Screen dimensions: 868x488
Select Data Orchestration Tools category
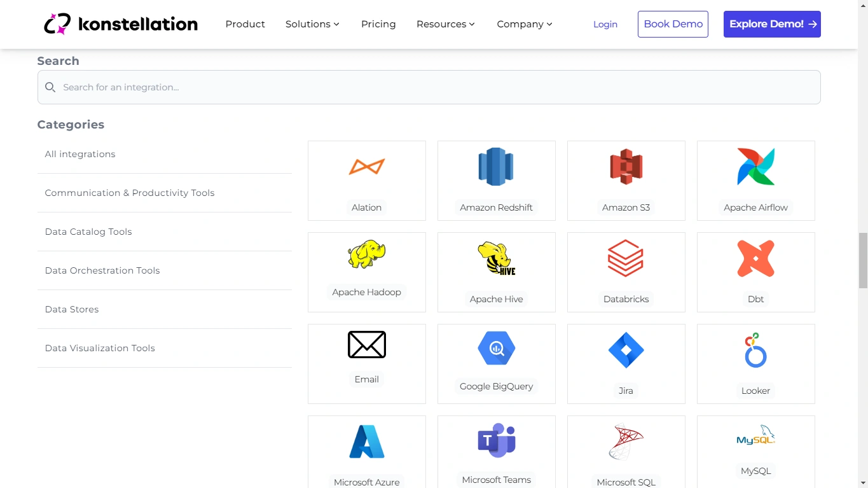pos(165,270)
